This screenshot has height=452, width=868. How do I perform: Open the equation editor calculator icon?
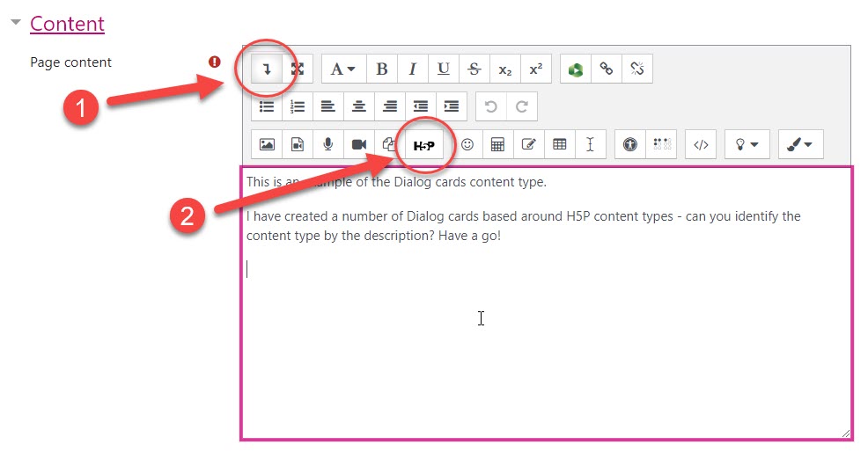pyautogui.click(x=497, y=144)
